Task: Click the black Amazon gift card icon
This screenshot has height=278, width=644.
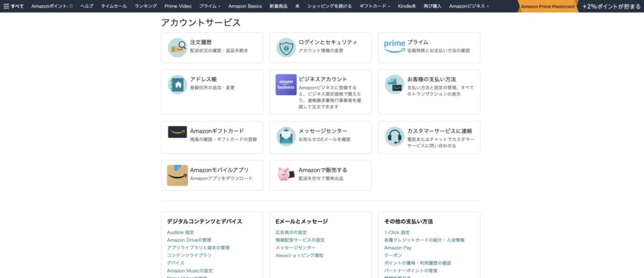Action: (177, 132)
